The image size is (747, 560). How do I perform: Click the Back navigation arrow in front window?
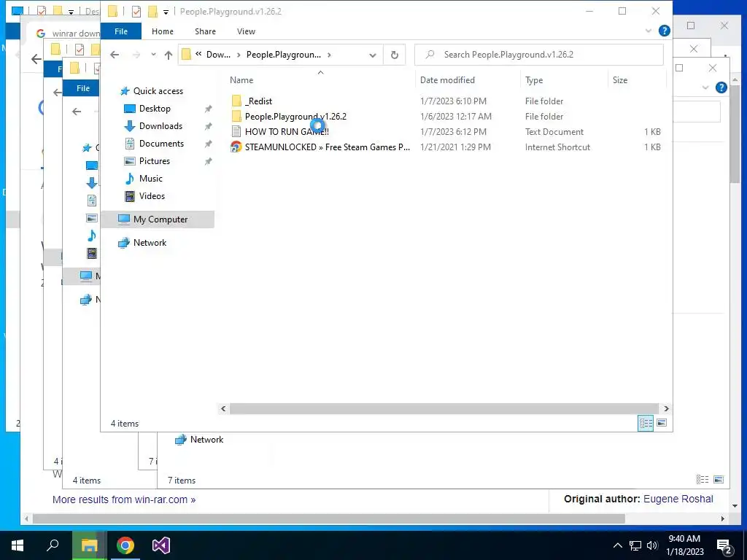tap(115, 55)
